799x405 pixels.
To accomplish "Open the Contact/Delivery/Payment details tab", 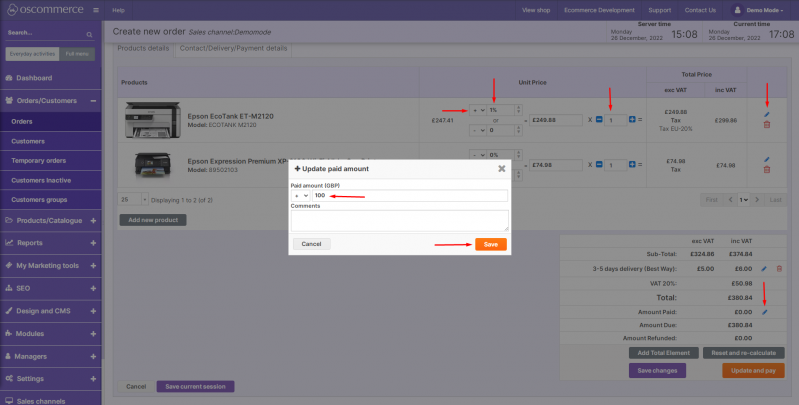I will pos(233,48).
